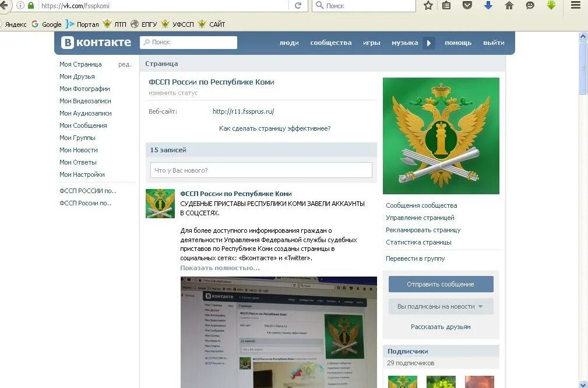Open Управление страницей

pos(420,218)
